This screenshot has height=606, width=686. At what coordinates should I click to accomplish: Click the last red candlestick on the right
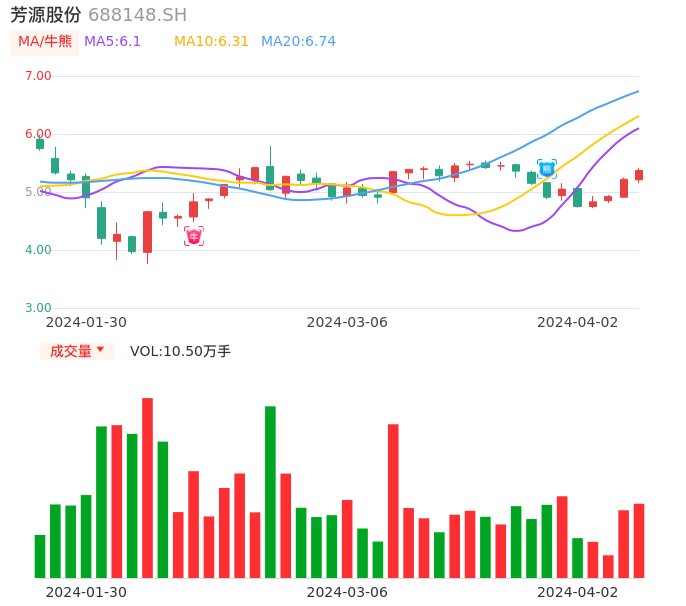pos(639,175)
